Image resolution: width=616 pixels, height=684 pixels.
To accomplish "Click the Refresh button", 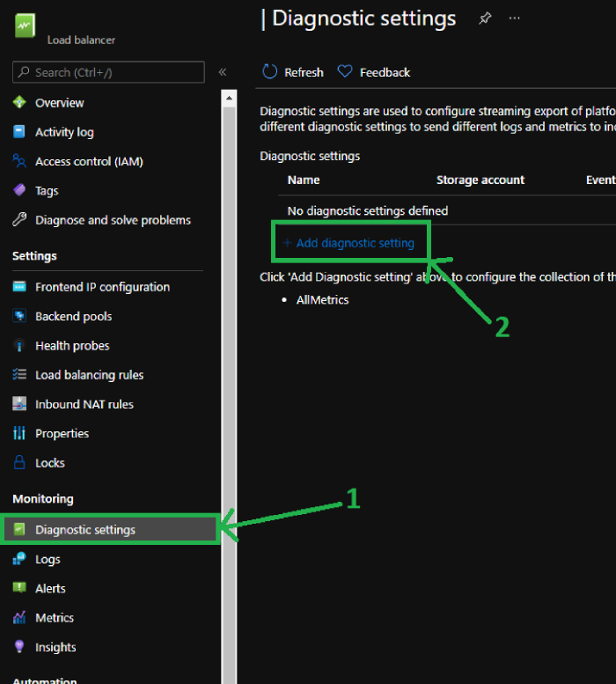I will [293, 72].
